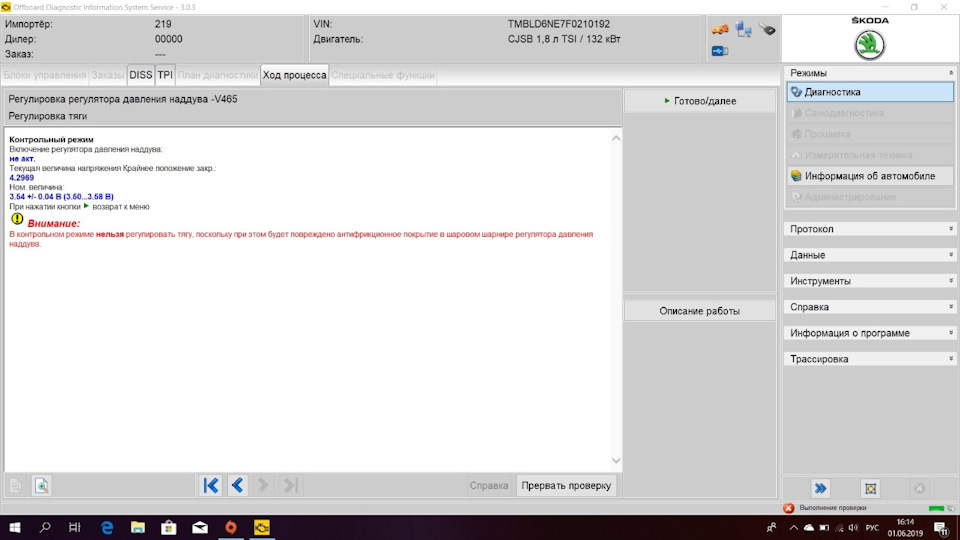The height and width of the screenshot is (540, 960).
Task: Click the Skoda logo
Action: coord(869,45)
